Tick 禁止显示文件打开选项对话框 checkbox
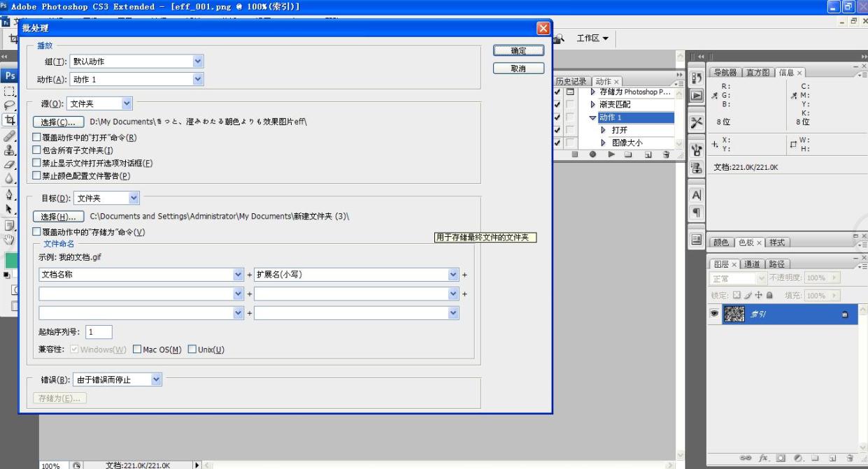 pyautogui.click(x=37, y=163)
